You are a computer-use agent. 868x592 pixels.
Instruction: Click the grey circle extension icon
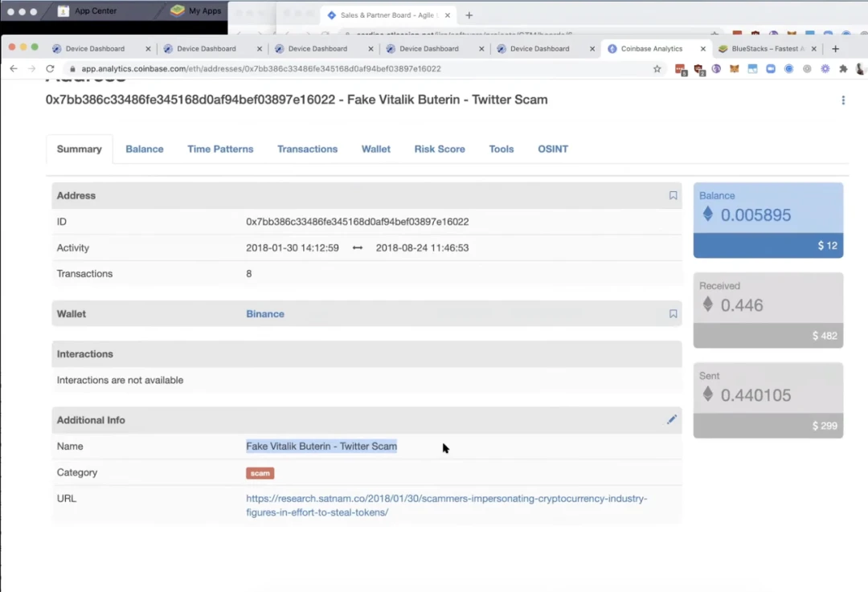tap(807, 68)
